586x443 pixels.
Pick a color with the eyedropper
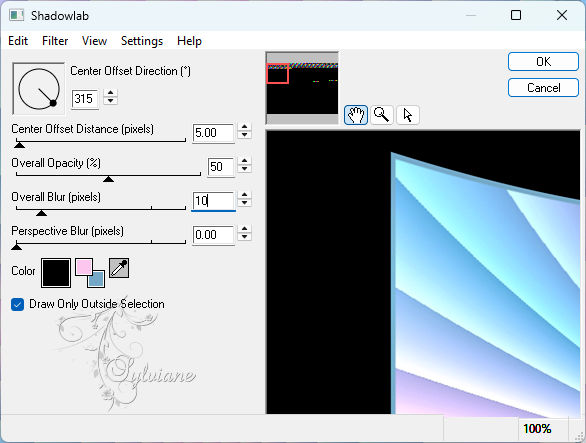point(119,268)
